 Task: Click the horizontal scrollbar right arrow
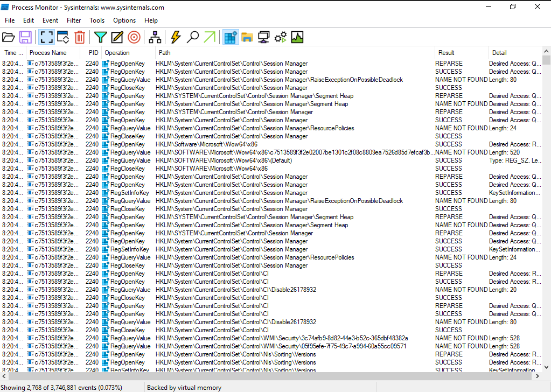538,376
